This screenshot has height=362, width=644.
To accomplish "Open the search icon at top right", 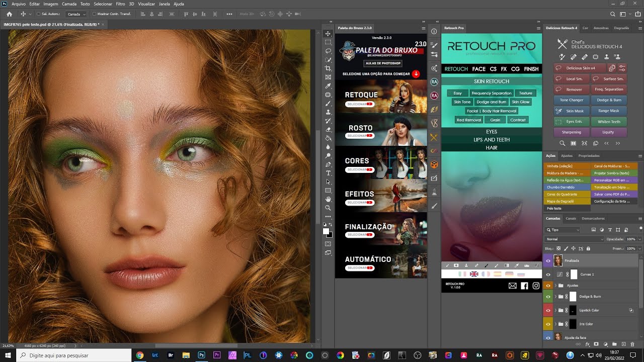I will click(x=613, y=14).
